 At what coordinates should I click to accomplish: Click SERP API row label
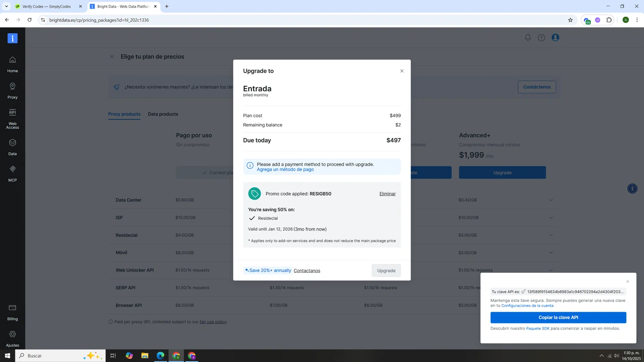click(125, 288)
